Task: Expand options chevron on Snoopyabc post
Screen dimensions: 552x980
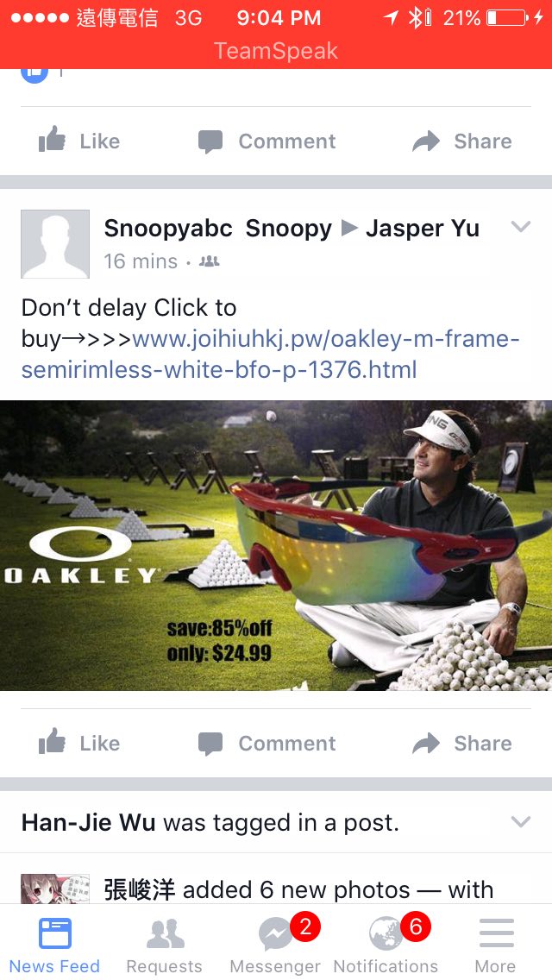Action: click(520, 226)
